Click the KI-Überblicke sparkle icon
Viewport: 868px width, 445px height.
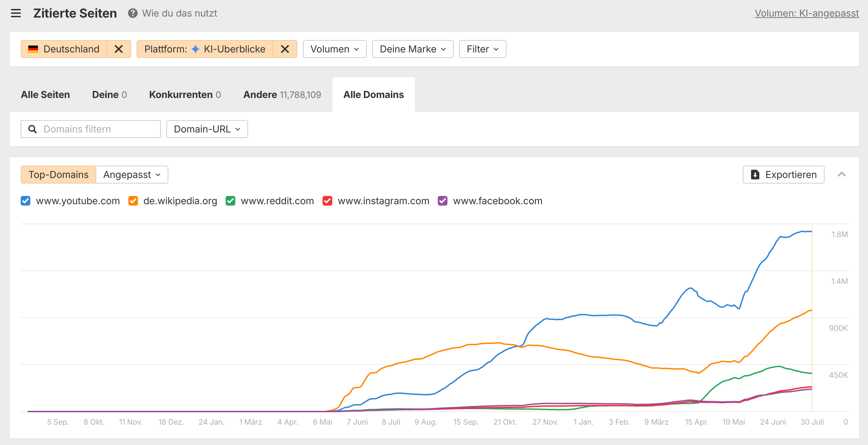196,49
